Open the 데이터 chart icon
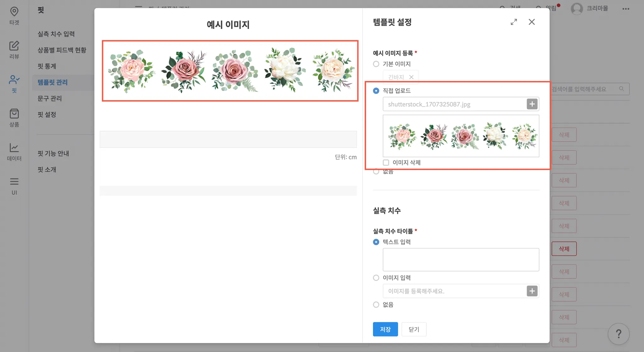 pyautogui.click(x=14, y=148)
